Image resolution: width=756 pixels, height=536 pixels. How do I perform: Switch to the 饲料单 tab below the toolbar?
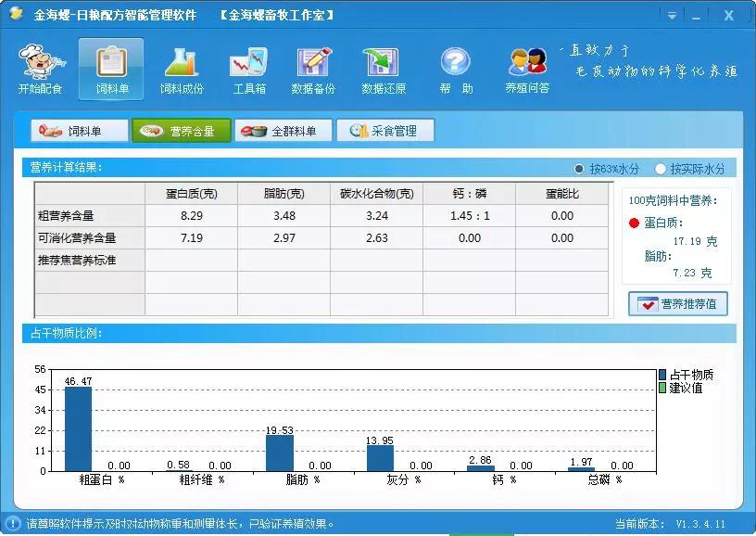79,131
